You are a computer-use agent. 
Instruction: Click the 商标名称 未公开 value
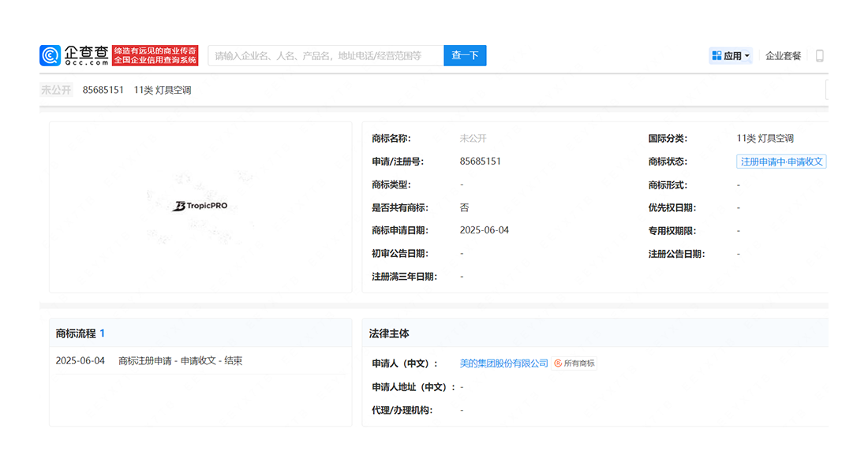click(473, 138)
